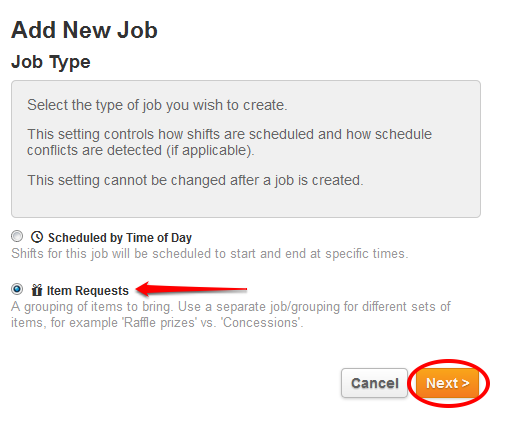This screenshot has height=446, width=522.
Task: Click the red arrow pointing at Item Requests
Action: pos(191,289)
